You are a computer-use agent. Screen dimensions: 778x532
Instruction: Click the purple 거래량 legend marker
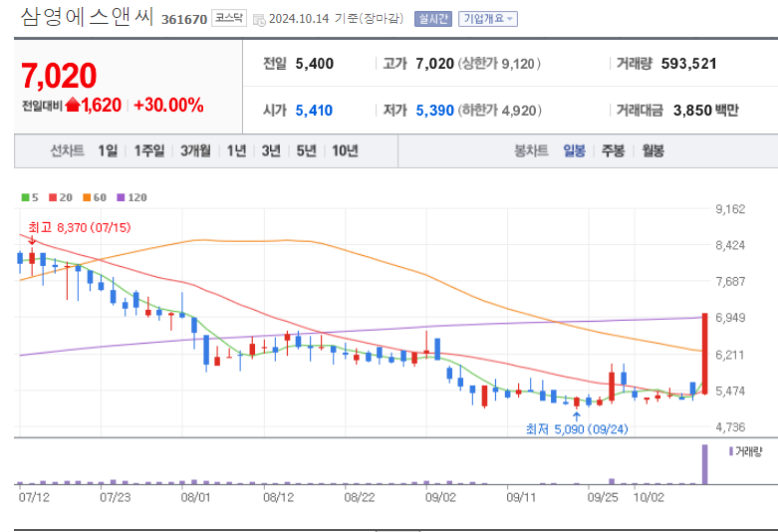point(731,451)
